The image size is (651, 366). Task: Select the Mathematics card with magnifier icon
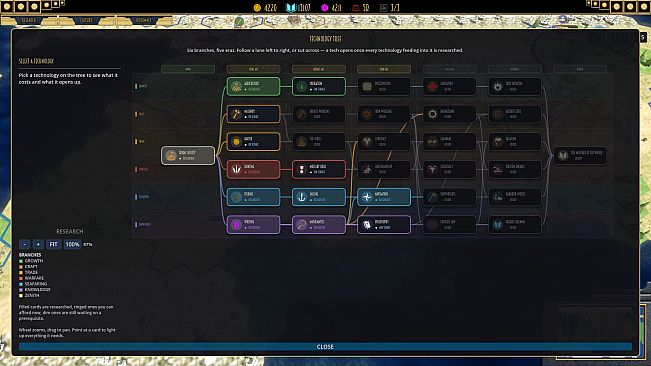point(318,224)
